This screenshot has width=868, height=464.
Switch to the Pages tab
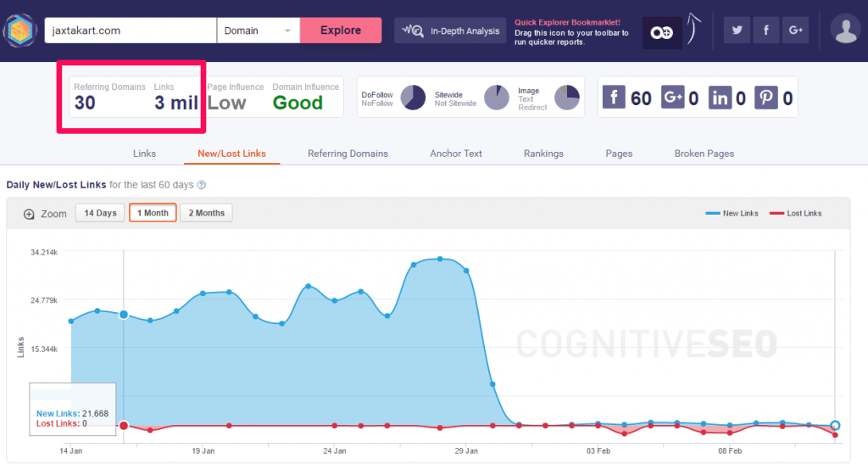click(619, 154)
